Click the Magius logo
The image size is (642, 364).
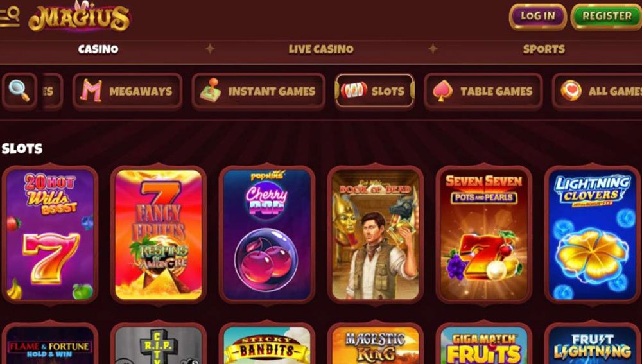pos(80,17)
